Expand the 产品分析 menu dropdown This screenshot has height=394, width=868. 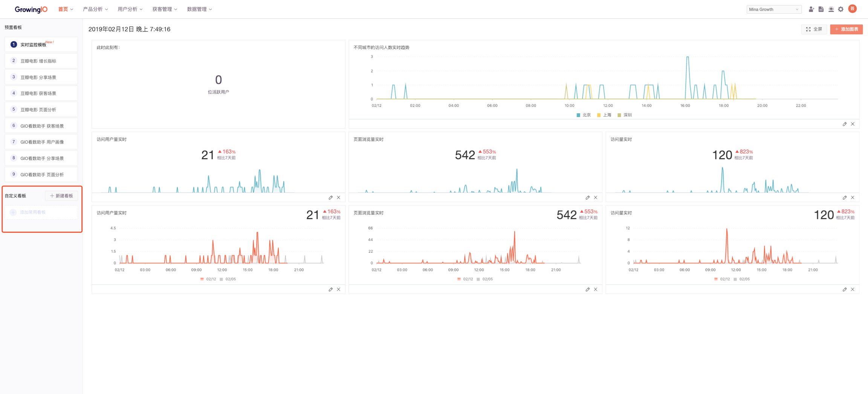95,9
